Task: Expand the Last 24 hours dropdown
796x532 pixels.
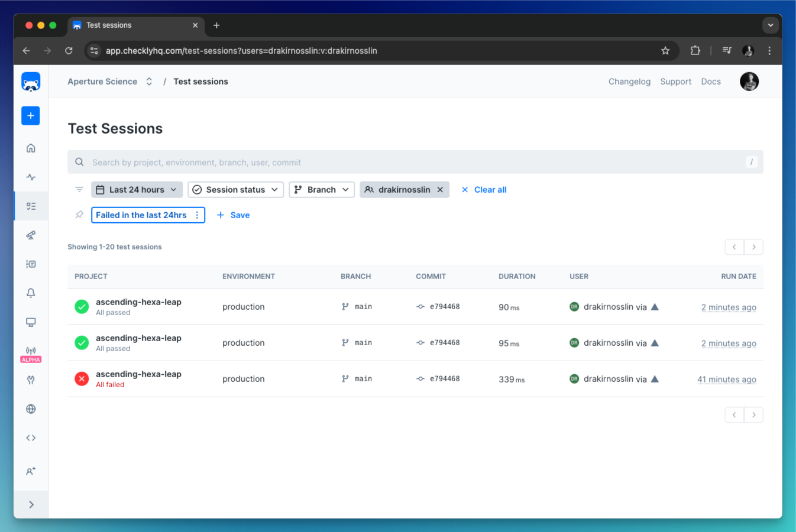Action: [137, 190]
